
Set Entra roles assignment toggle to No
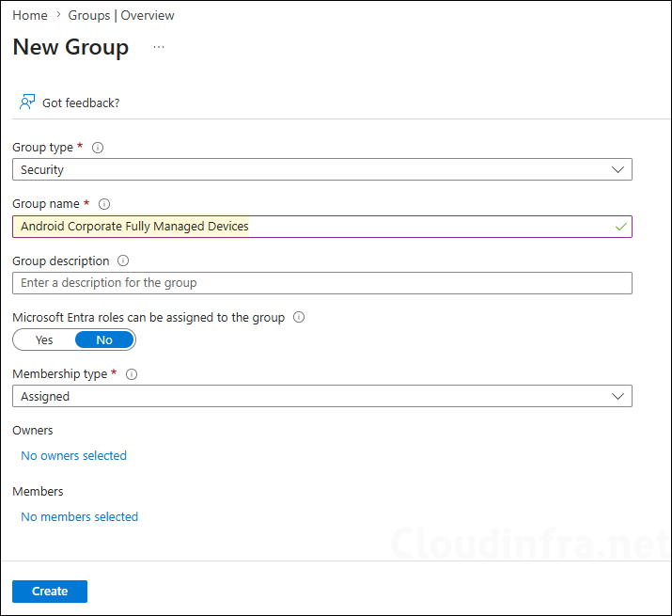[x=104, y=340]
